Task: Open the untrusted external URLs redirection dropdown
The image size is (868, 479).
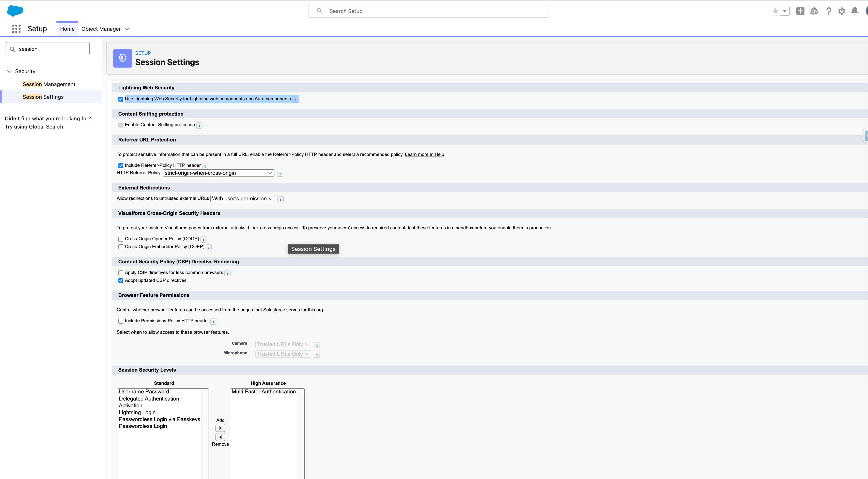Action: [x=242, y=199]
